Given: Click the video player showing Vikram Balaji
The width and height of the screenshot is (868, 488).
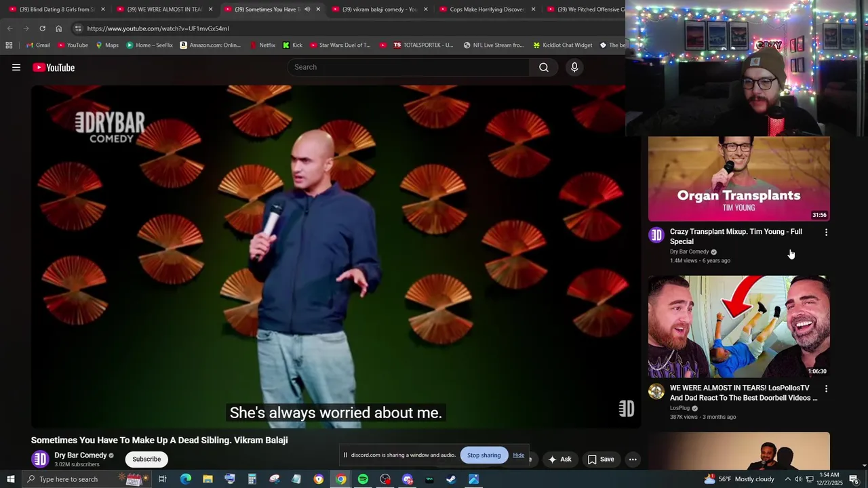Looking at the screenshot, I should [336, 257].
